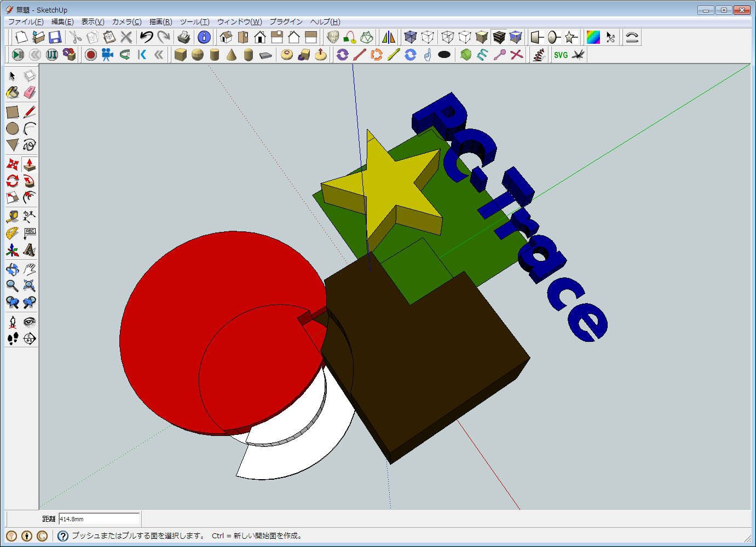756x547 pixels.
Task: Select the Walk footprints tool
Action: (13, 339)
